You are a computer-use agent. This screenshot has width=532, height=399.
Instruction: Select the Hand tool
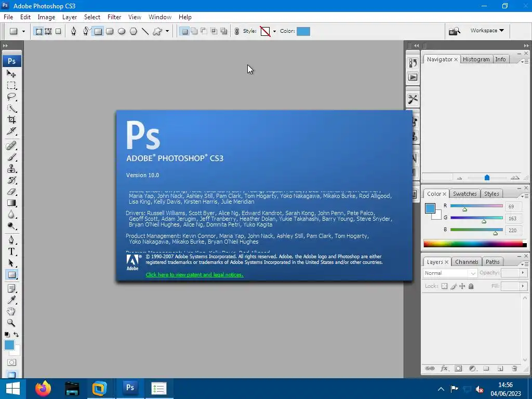11,312
